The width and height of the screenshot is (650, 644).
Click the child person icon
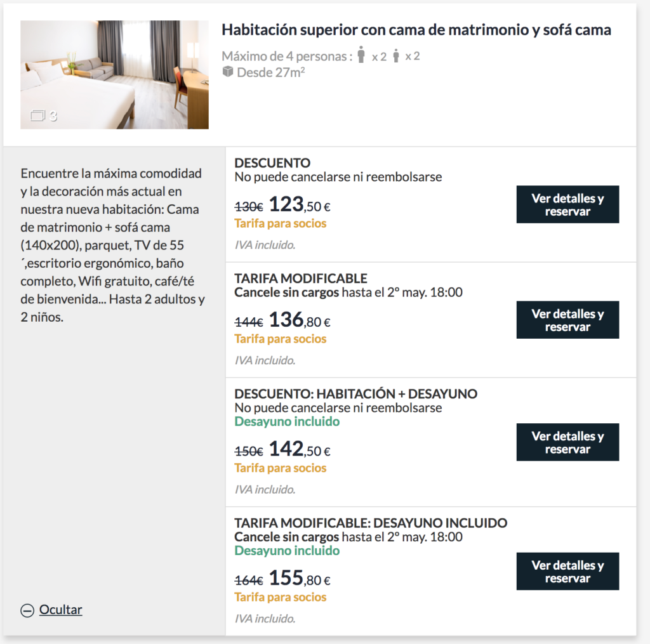pos(396,56)
